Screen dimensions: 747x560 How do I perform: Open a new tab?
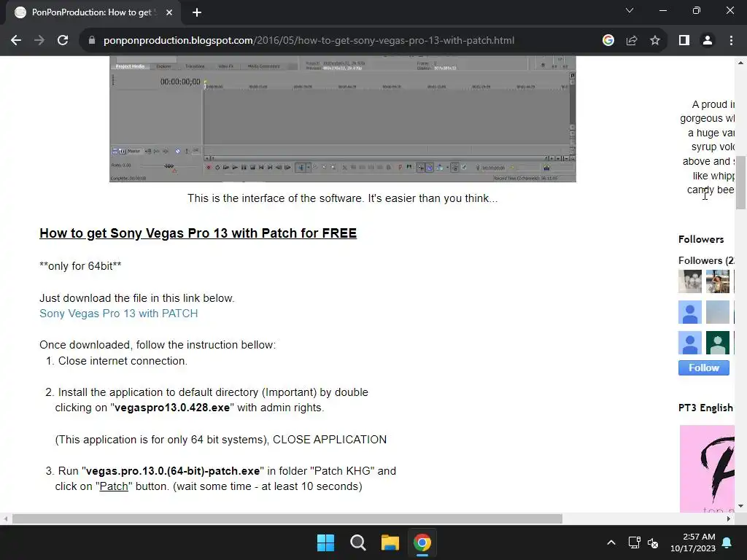pyautogui.click(x=197, y=12)
